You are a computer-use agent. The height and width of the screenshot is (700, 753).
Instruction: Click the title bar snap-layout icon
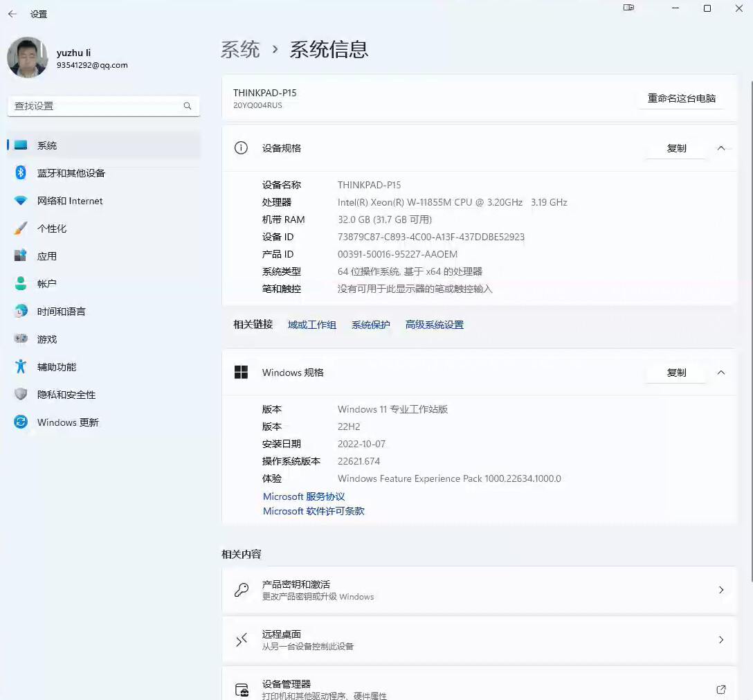click(x=628, y=8)
